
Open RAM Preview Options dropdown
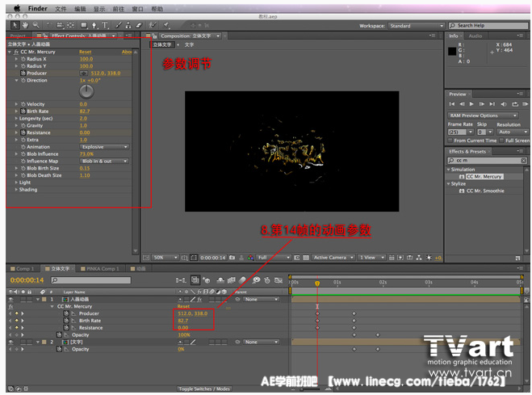coord(483,116)
